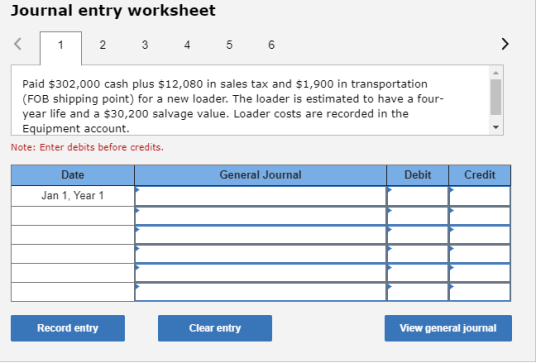Click Debit cell in last row
The image size is (560, 363).
point(418,292)
